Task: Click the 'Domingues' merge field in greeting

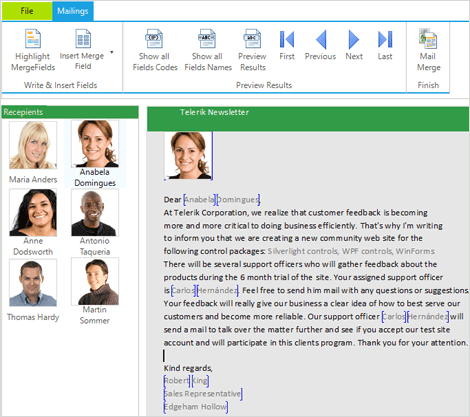Action: 238,200
